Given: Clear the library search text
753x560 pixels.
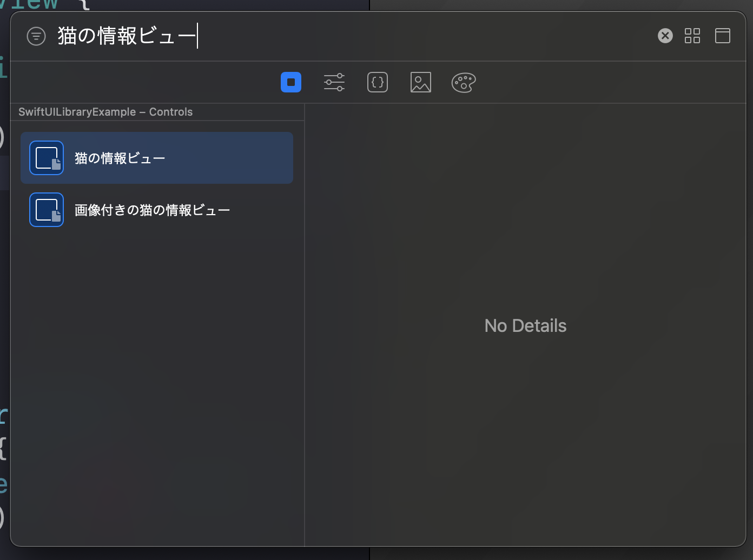Looking at the screenshot, I should (665, 36).
